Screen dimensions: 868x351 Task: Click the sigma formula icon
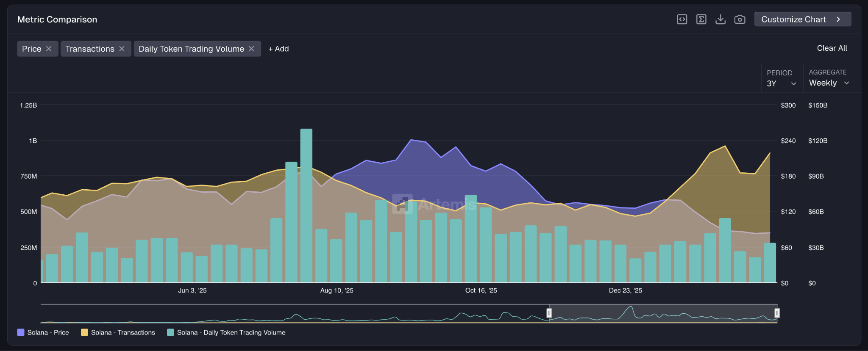(x=701, y=19)
